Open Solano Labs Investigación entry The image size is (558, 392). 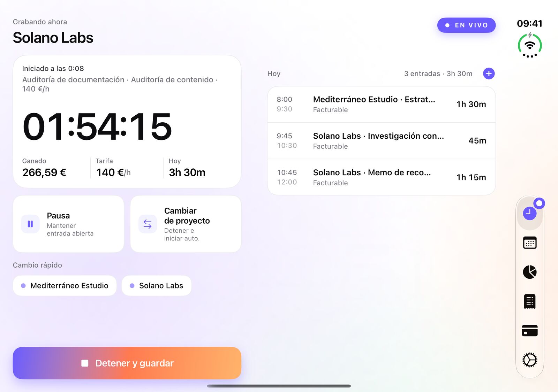tap(381, 141)
